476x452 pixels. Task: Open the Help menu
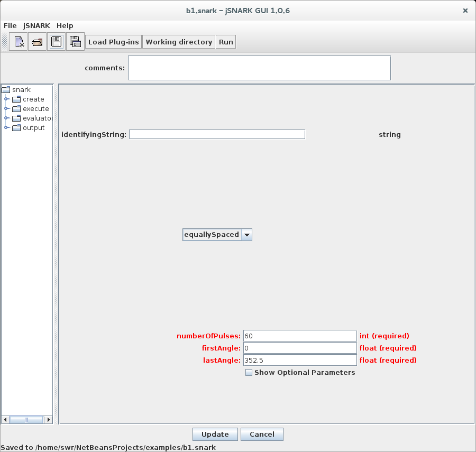[x=65, y=25]
